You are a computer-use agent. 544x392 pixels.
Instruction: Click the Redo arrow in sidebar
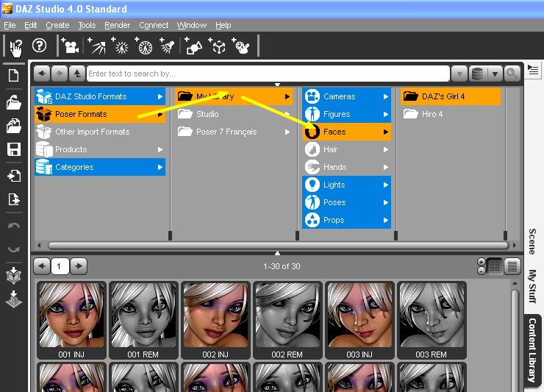14,249
